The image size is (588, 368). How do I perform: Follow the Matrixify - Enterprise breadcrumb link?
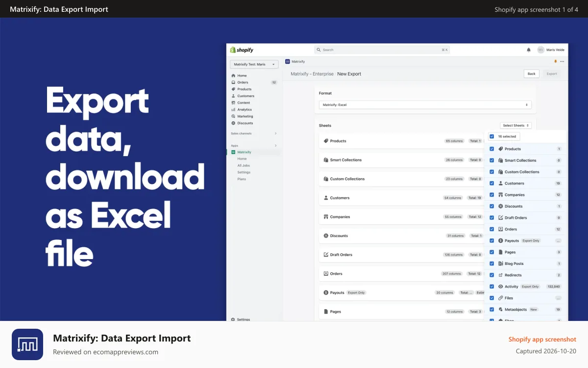[312, 74]
